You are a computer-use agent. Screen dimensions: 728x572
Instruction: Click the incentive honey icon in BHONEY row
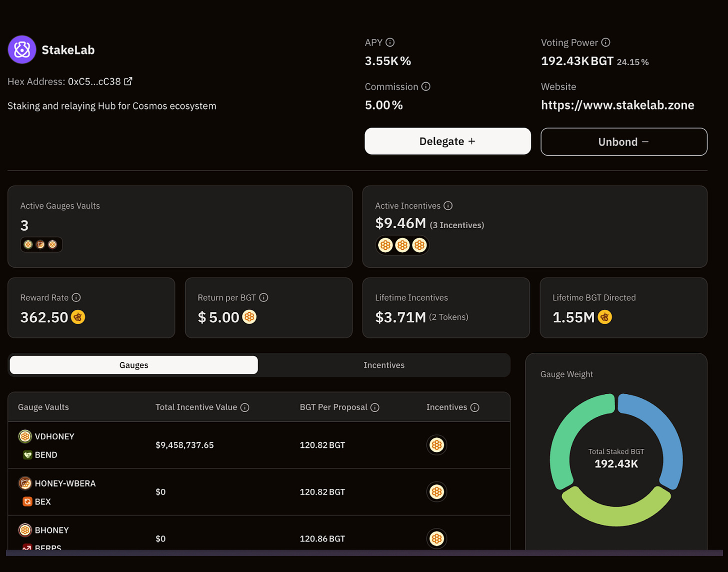[436, 538]
